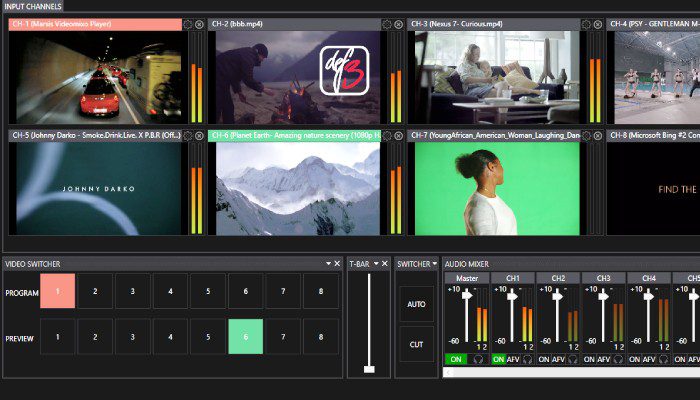Select Program source 8
This screenshot has height=400, width=700.
(321, 291)
